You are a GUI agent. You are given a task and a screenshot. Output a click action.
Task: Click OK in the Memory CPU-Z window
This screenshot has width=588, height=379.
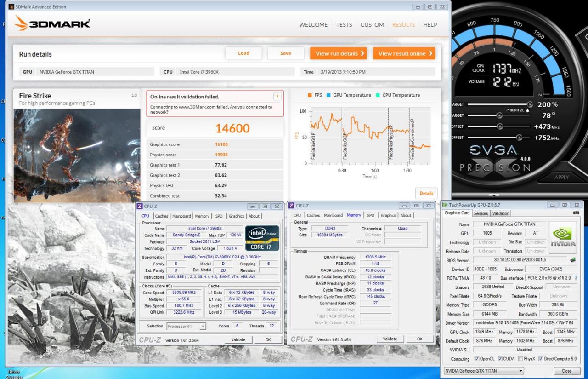419,339
